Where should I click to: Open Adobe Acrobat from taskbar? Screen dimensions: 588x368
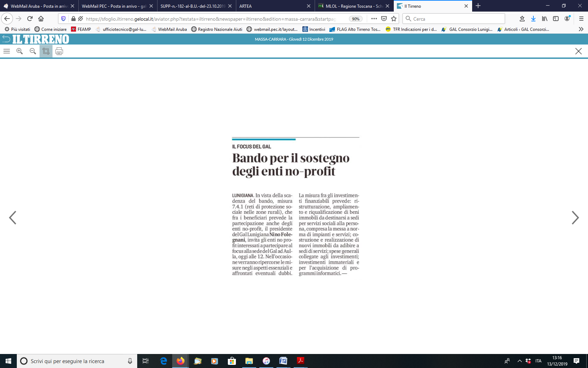[300, 361]
